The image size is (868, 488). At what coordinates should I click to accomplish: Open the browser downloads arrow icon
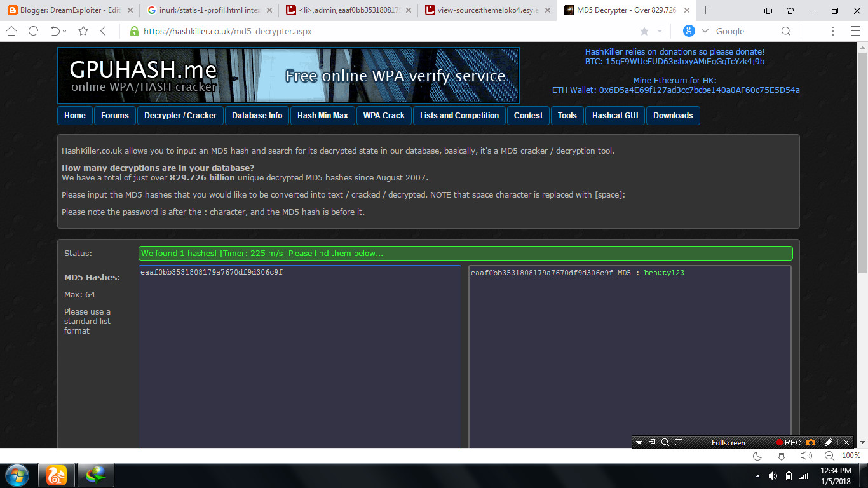pos(782,456)
